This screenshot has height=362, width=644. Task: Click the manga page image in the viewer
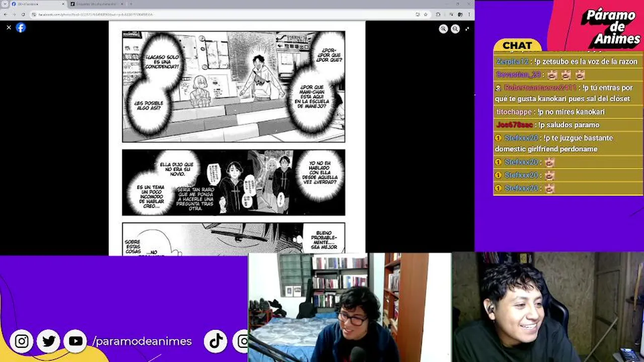point(236,138)
